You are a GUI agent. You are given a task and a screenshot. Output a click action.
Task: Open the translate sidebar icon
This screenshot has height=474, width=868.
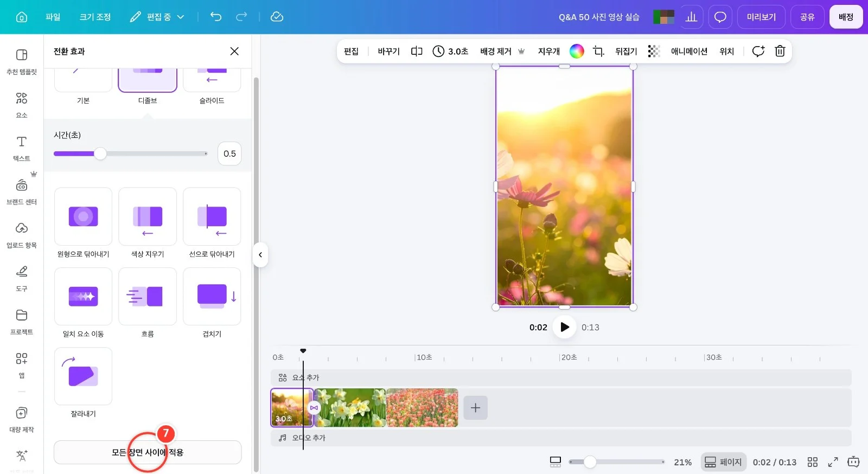(x=22, y=456)
